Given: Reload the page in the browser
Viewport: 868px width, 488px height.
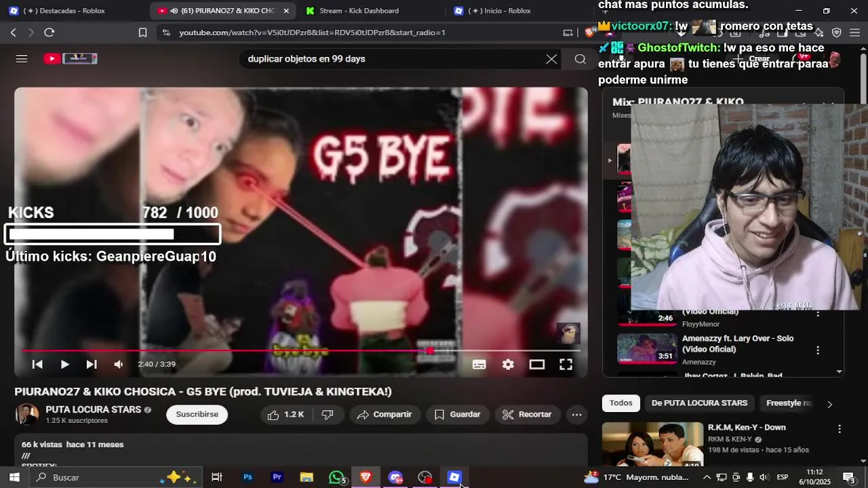Looking at the screenshot, I should [49, 33].
